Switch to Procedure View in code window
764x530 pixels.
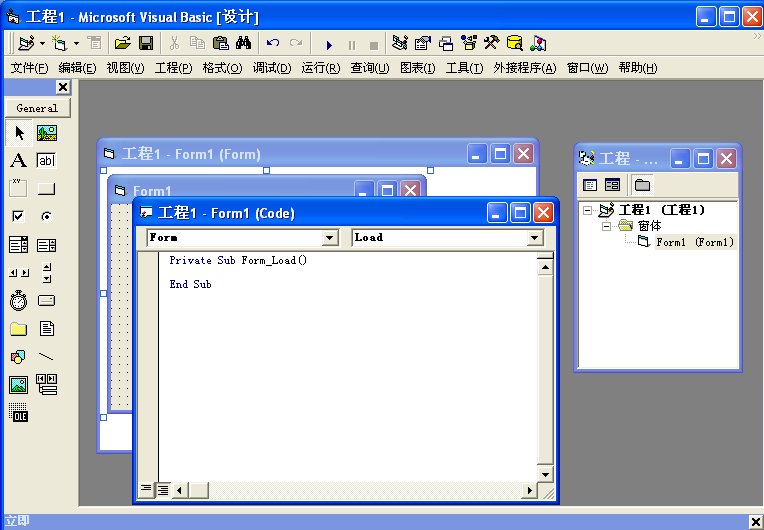tap(146, 489)
